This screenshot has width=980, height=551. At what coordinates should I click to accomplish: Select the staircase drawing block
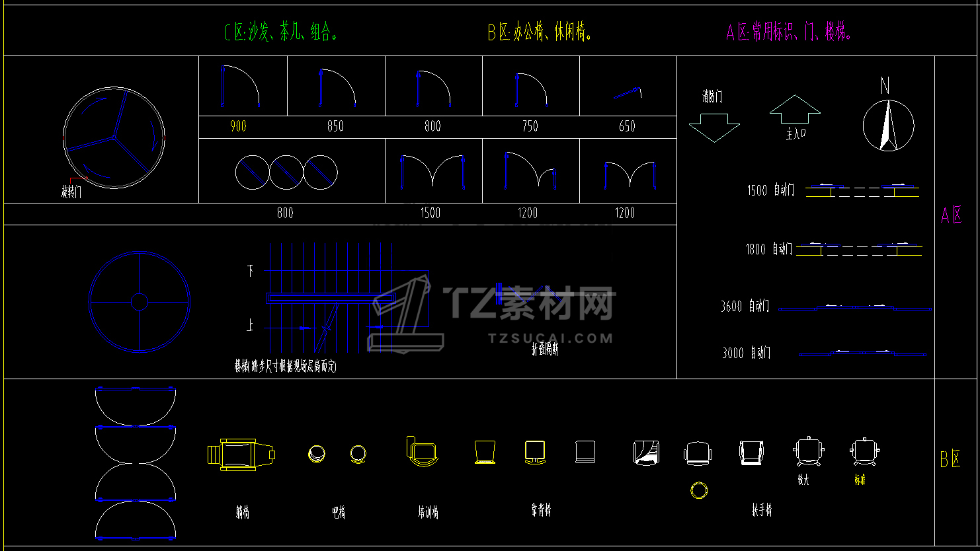point(347,298)
